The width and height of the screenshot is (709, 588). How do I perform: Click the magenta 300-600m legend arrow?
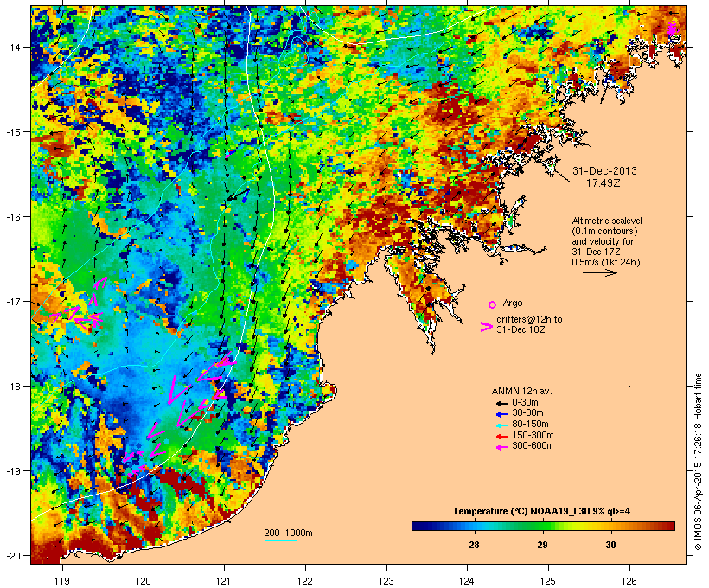(x=501, y=447)
